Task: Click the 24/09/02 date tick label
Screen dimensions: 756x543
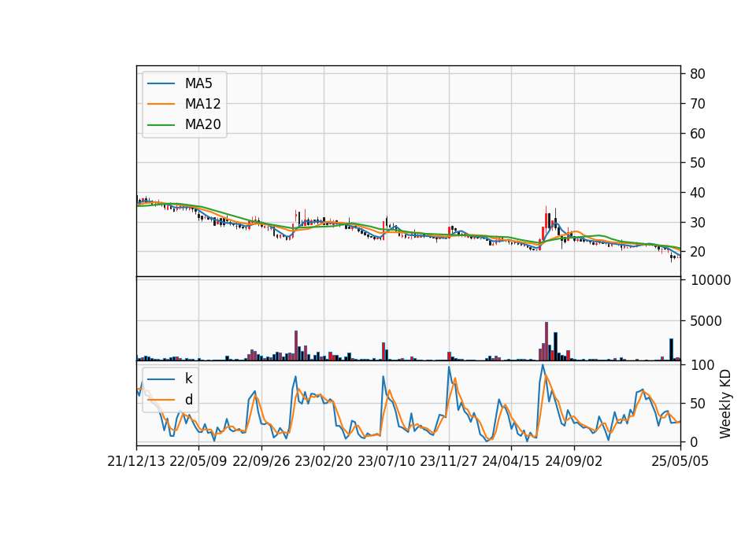Action: coord(574,461)
